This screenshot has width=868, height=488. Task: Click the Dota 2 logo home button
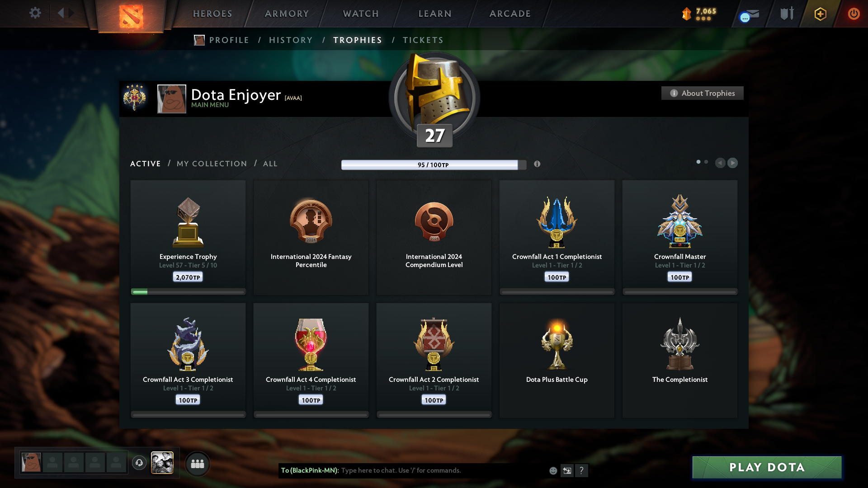coord(131,16)
